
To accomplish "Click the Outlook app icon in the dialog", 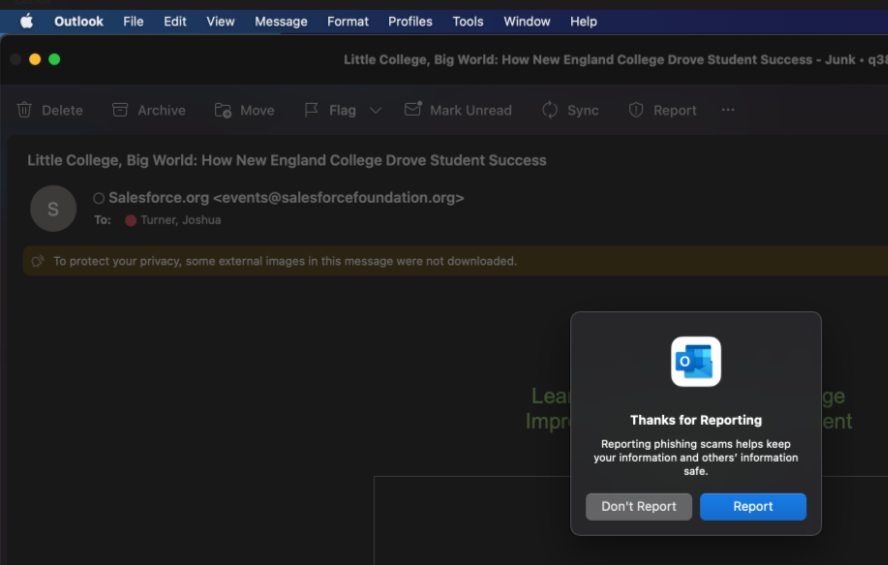I will pyautogui.click(x=696, y=361).
